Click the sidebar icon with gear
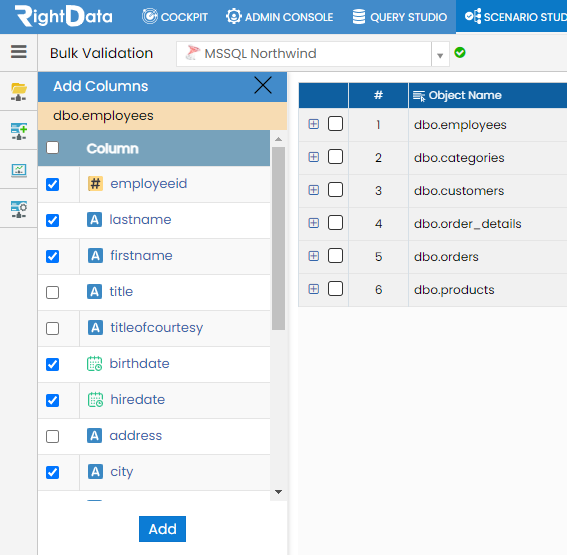The image size is (567, 555). (18, 209)
